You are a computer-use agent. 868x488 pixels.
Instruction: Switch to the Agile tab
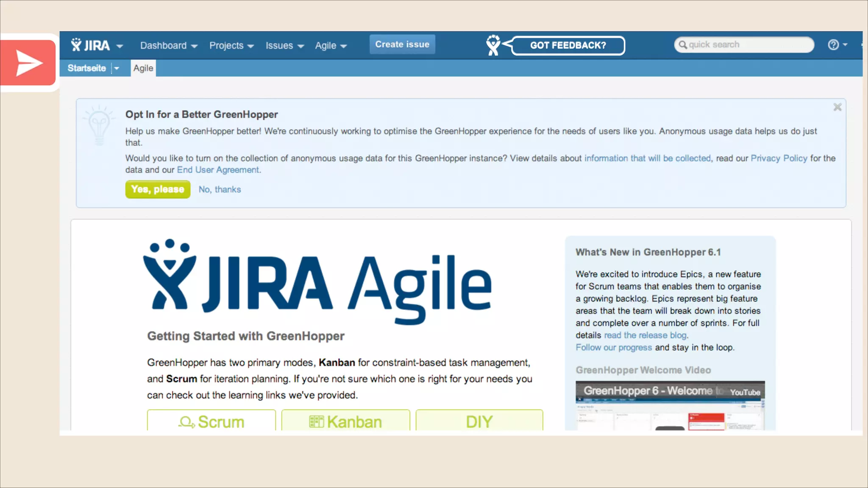click(x=143, y=68)
